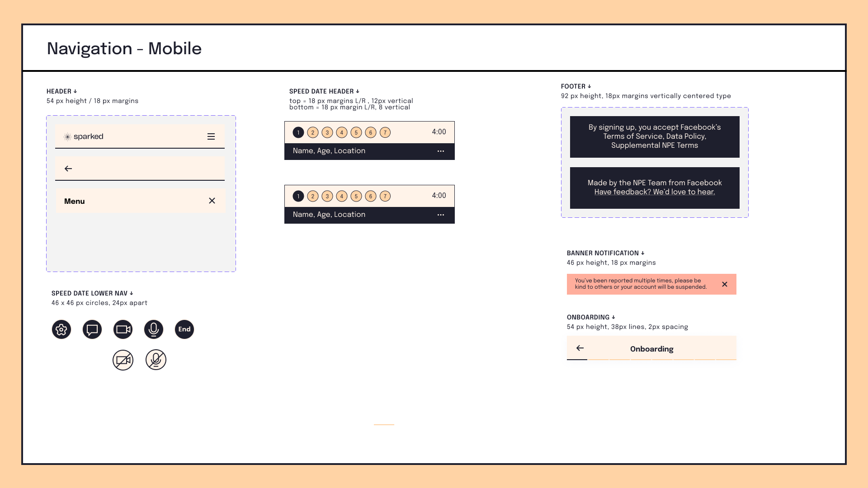
Task: Open the more options dots in upper Name bar
Action: point(441,151)
